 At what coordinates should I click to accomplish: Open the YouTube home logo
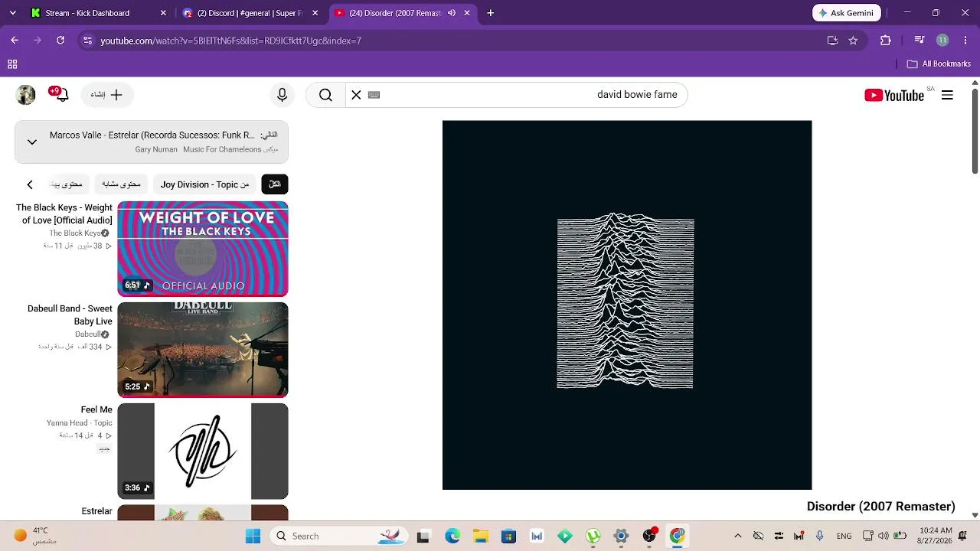[894, 95]
